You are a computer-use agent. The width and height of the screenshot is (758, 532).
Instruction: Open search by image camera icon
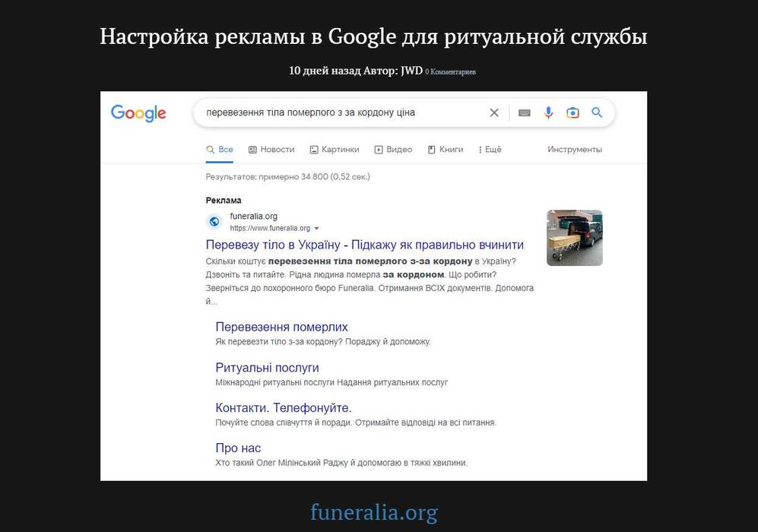[572, 112]
